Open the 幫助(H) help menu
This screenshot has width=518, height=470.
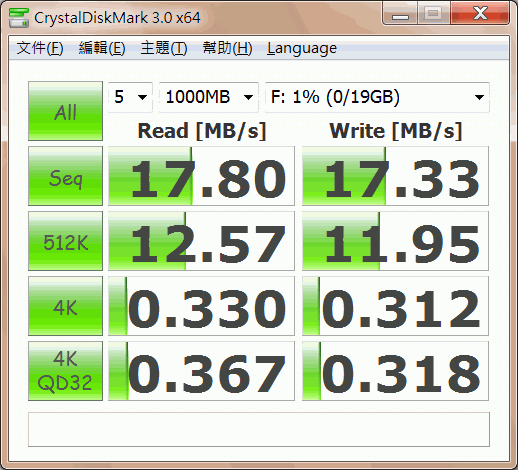[227, 48]
